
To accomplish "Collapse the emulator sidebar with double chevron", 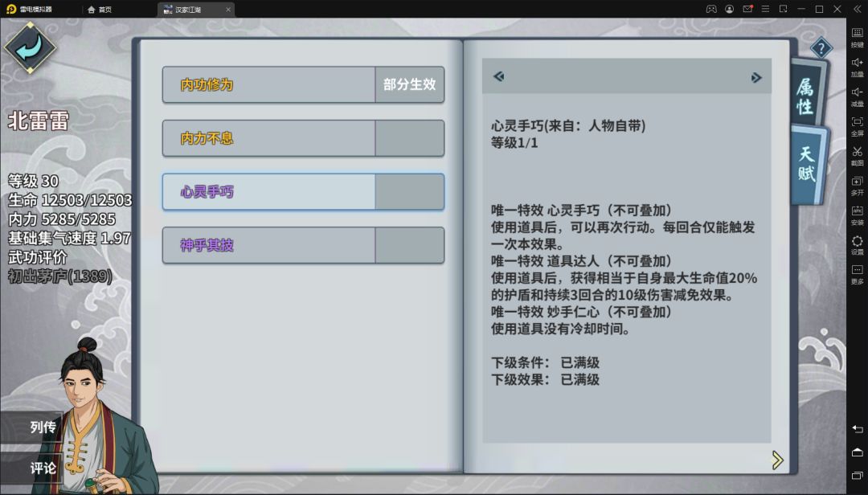I will [857, 9].
